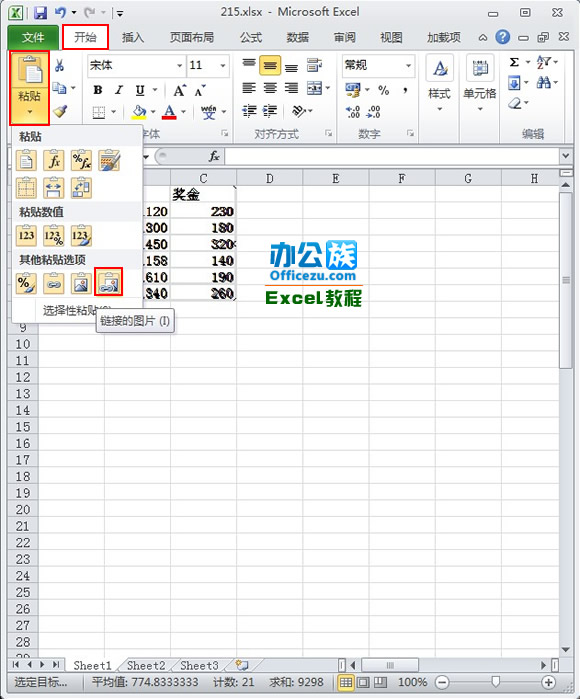
Task: Choose Keep Source Formatting paste option
Action: [109, 161]
